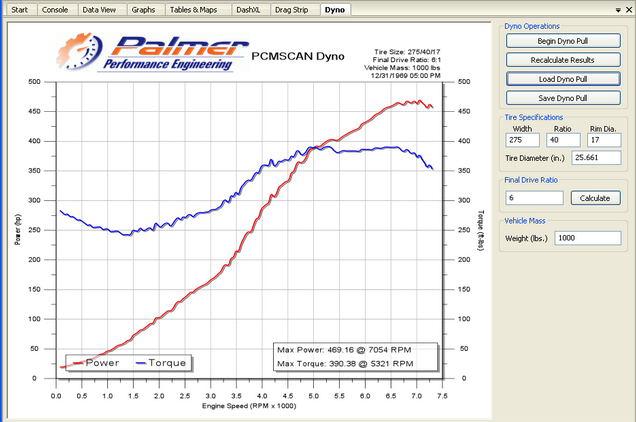
Task: Open the tab list dropdown arrow
Action: click(x=618, y=10)
